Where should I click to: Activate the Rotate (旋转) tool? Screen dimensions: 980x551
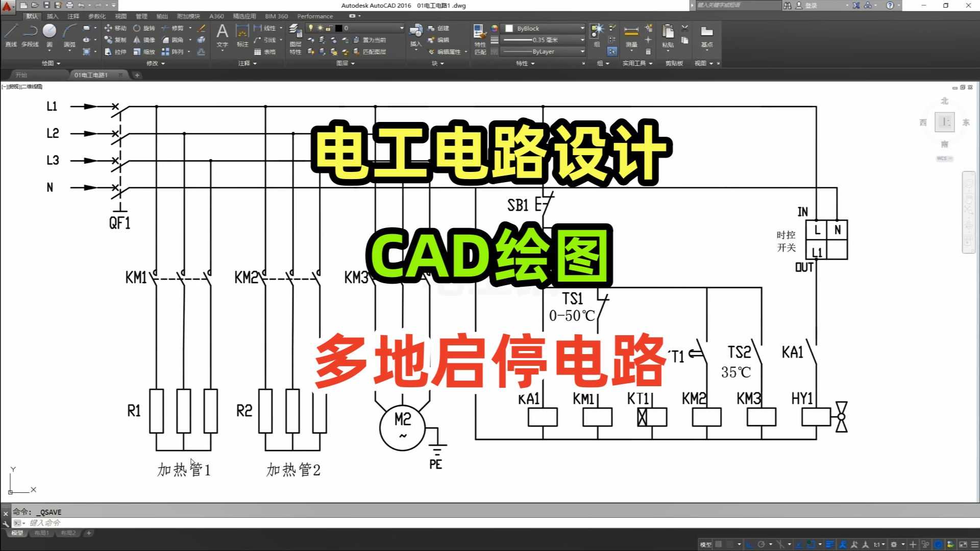pos(144,28)
